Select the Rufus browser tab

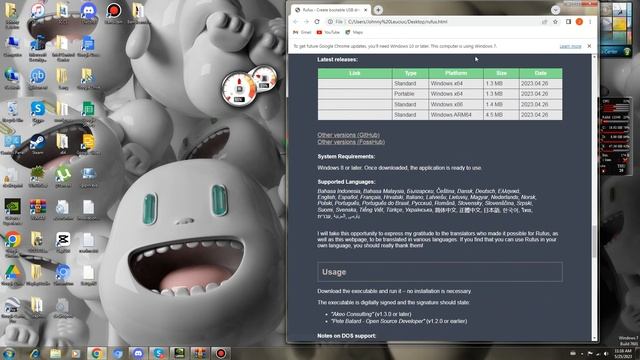coord(331,10)
